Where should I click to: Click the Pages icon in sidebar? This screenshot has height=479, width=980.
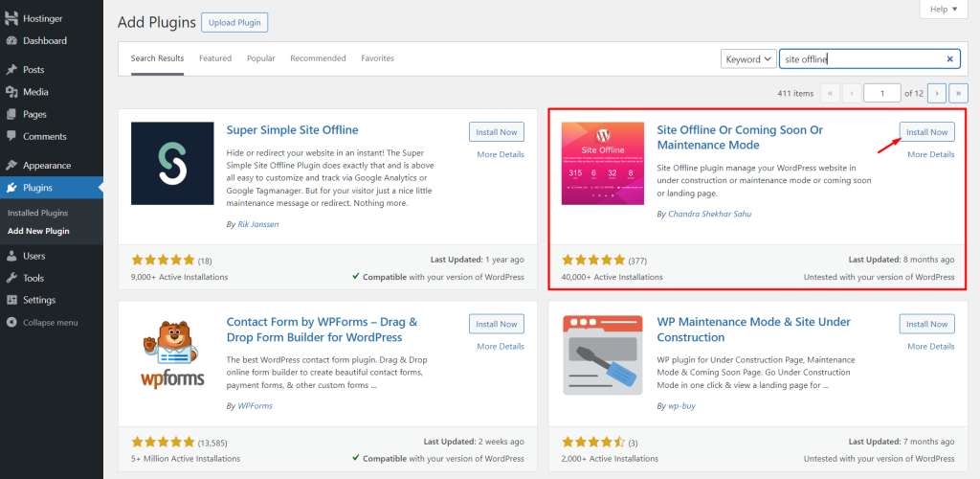(x=11, y=114)
